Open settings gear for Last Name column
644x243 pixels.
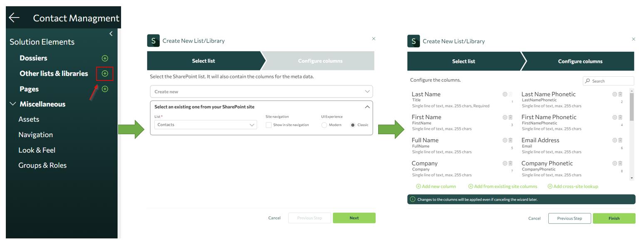[x=505, y=94]
